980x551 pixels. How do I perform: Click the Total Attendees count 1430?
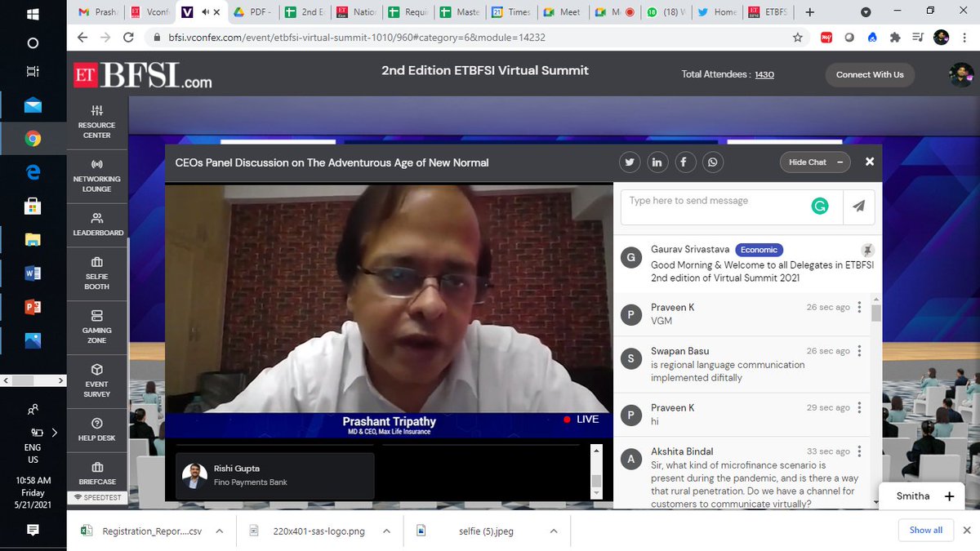coord(764,74)
